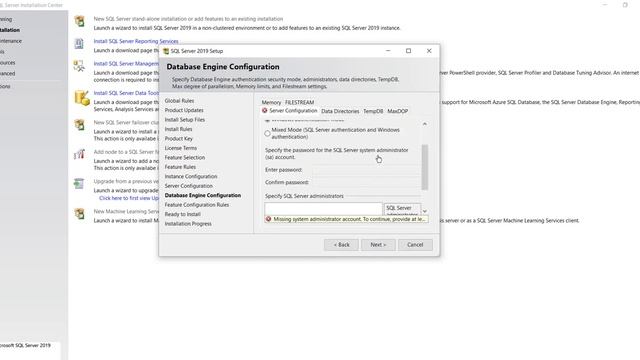
Task: Select Feature Selection step
Action: pos(185,158)
